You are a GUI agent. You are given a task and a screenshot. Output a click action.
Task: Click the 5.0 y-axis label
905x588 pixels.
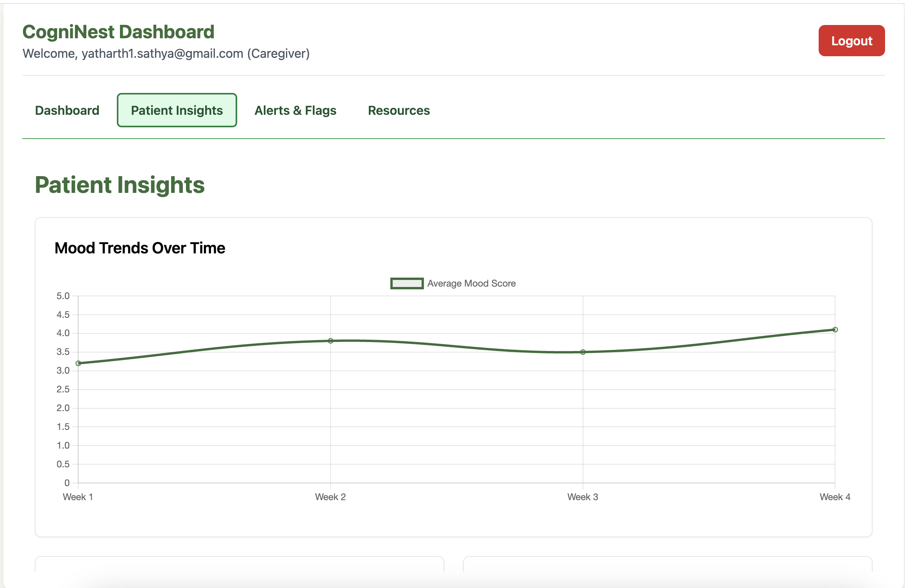coord(63,296)
